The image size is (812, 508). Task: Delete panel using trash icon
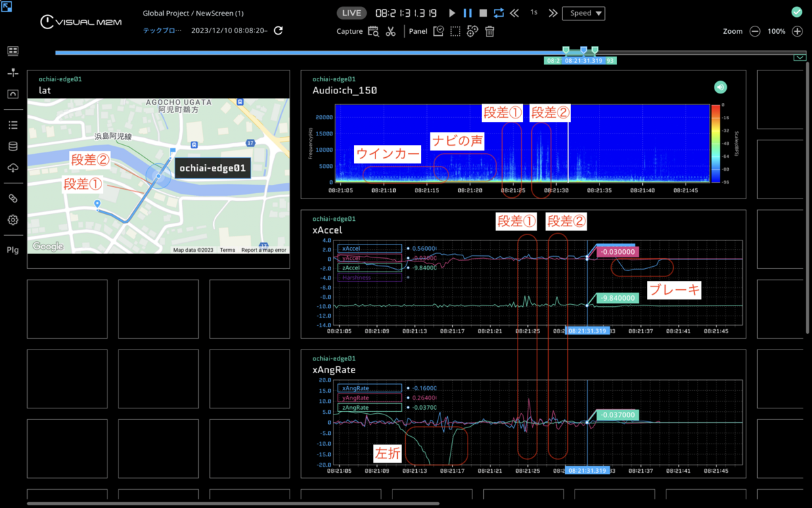pyautogui.click(x=489, y=31)
